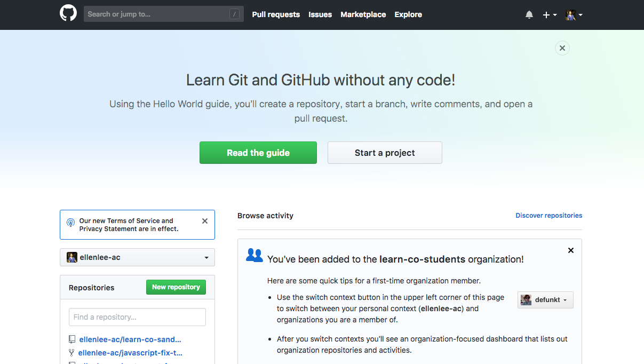The image size is (644, 364).
Task: Click fork icon beside ellenlee-ac/javascript-fix-t…
Action: [71, 352]
